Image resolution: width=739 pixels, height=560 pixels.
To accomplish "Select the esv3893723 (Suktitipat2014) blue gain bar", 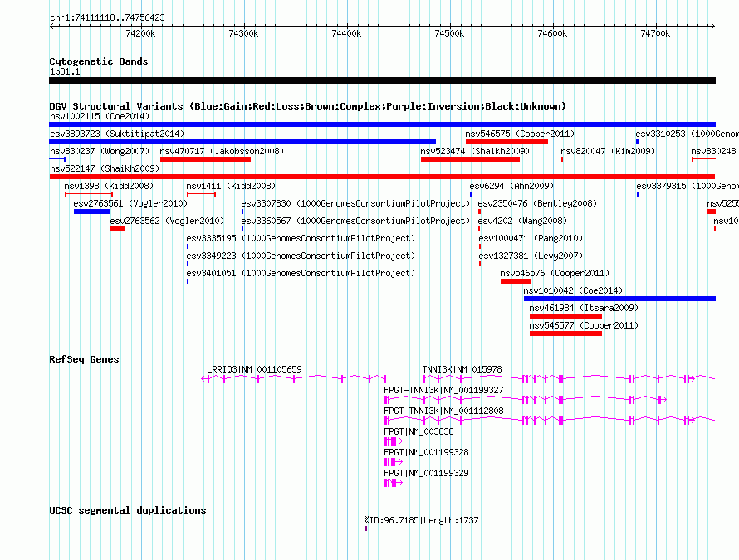I will click(242, 142).
